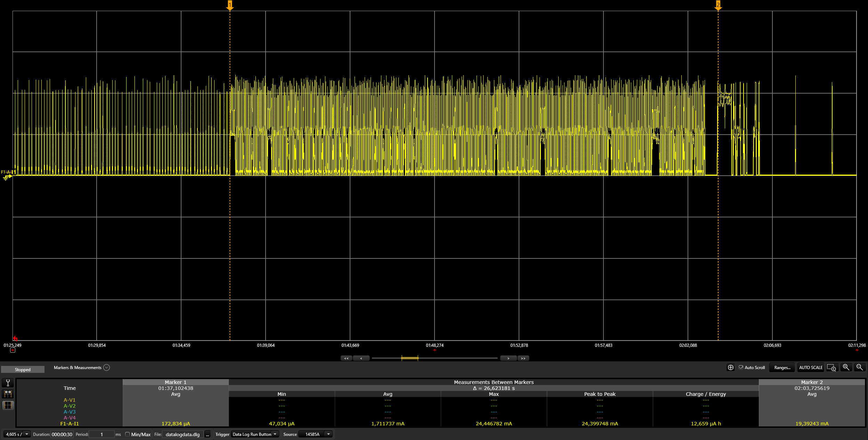Image resolution: width=868 pixels, height=440 pixels.
Task: Click the 01:39,064 time axis label
Action: point(266,345)
